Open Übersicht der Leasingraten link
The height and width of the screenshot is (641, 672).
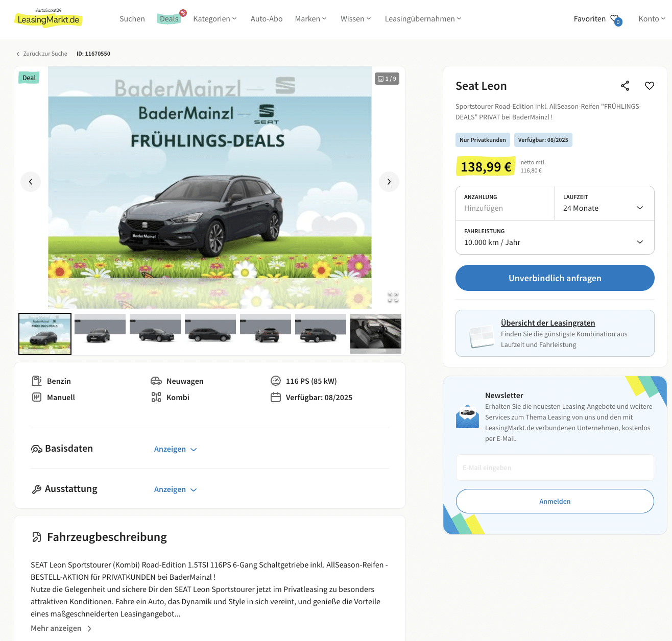tap(548, 323)
